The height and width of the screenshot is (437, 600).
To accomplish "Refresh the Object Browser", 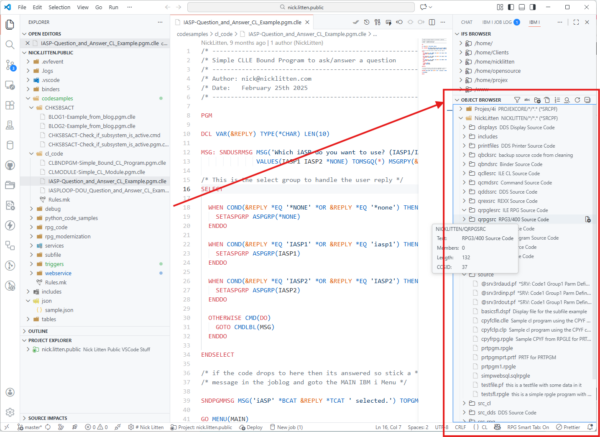I will coord(578,100).
